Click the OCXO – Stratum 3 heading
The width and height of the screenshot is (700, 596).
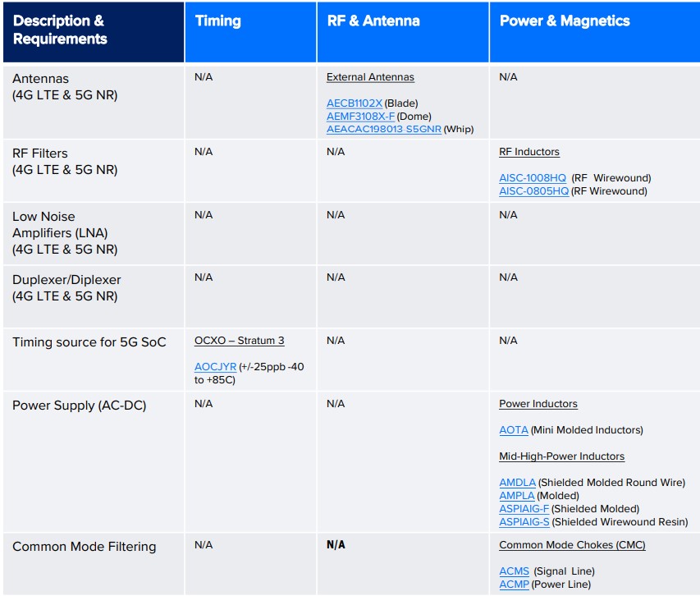pyautogui.click(x=240, y=341)
